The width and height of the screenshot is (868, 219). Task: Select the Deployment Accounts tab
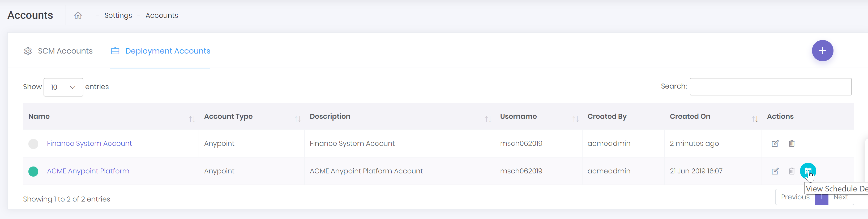(x=160, y=51)
